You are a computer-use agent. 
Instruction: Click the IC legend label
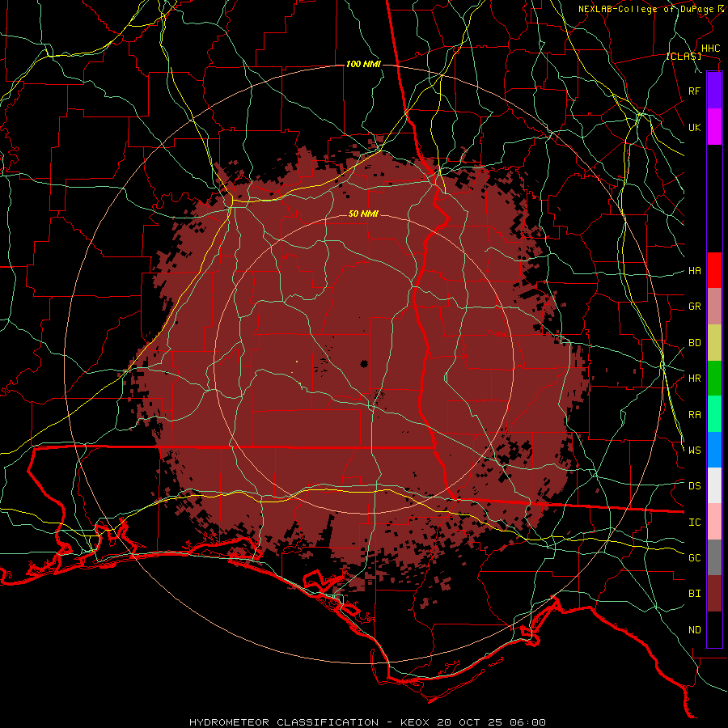(x=695, y=523)
